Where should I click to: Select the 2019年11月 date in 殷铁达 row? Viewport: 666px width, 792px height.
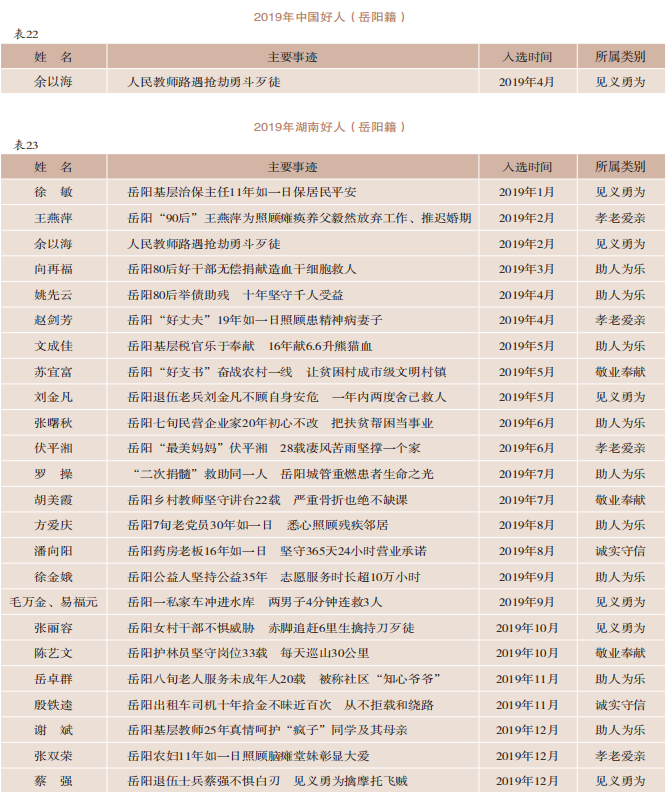[x=526, y=705]
